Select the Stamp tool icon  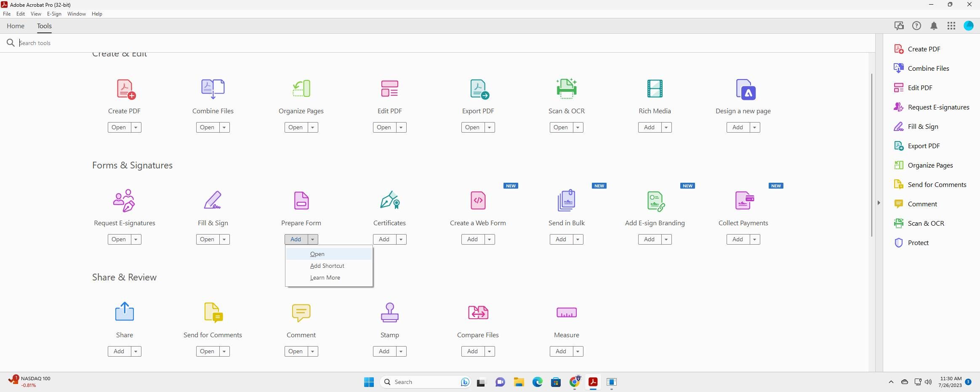click(x=390, y=312)
